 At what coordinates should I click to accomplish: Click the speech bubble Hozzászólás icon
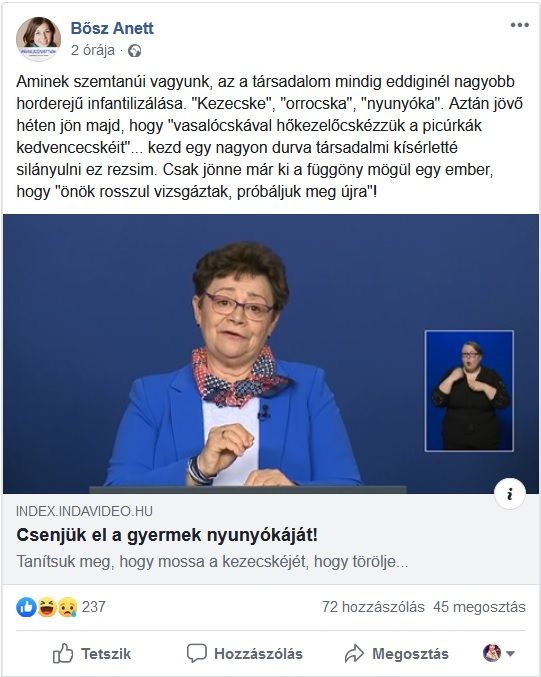(196, 653)
